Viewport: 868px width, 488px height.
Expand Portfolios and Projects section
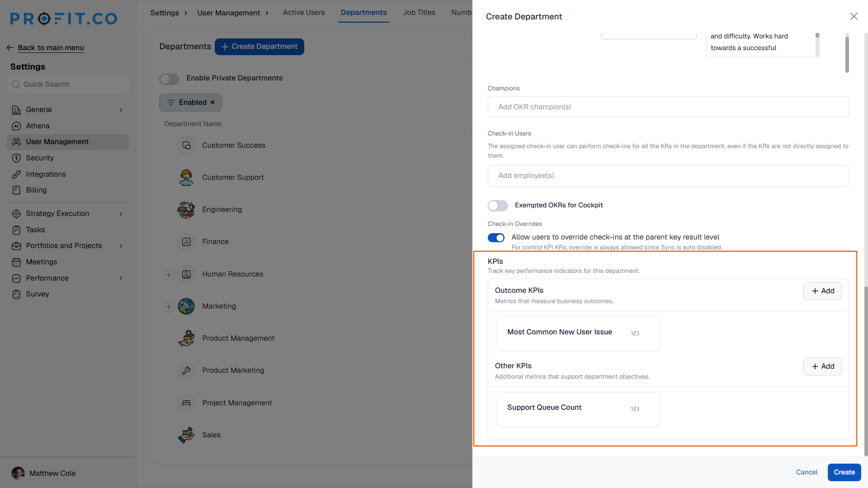[x=121, y=246]
